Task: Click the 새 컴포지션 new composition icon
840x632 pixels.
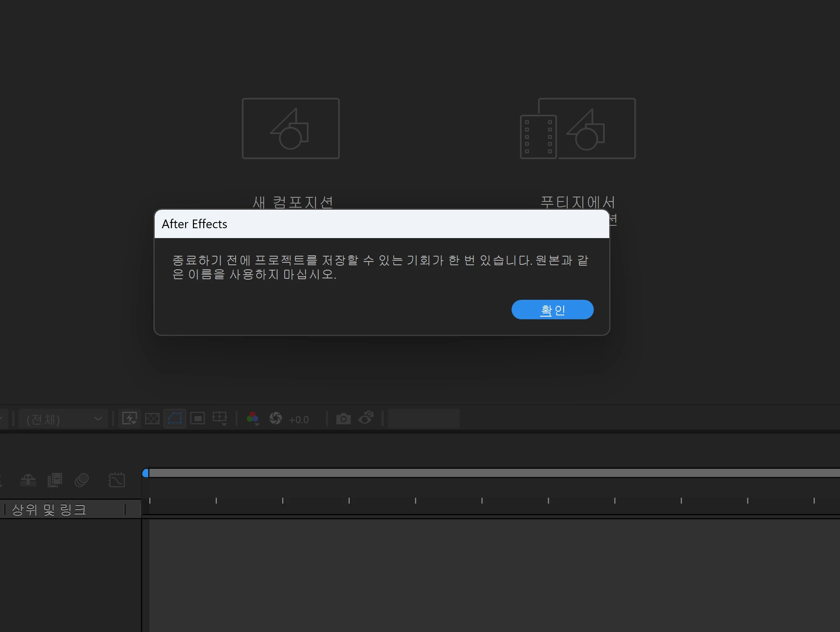Action: tap(290, 128)
